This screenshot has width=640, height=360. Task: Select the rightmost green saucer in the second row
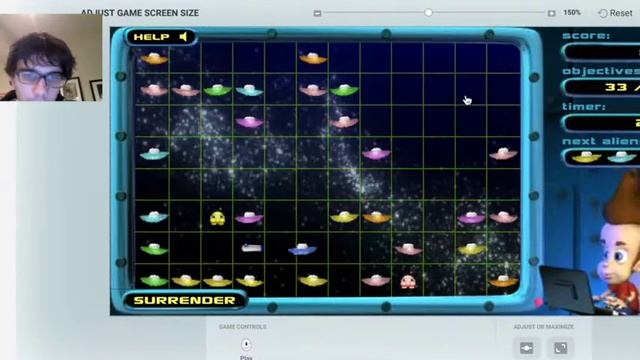pyautogui.click(x=345, y=89)
